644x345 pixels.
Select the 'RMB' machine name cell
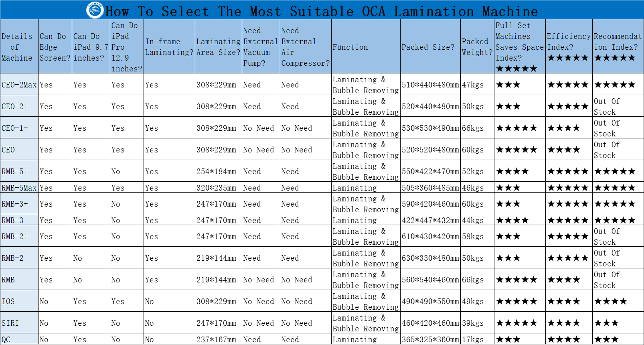pyautogui.click(x=19, y=280)
